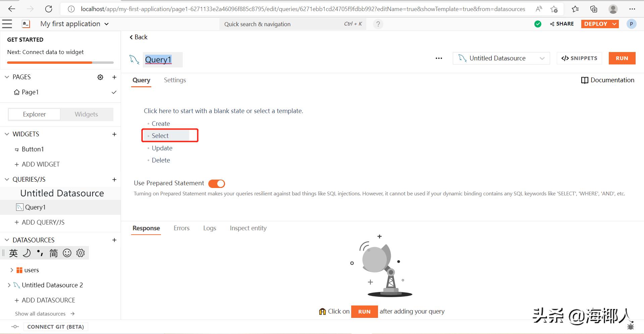The height and width of the screenshot is (334, 644).
Task: Click the Connect Git branch icon at bottom
Action: click(15, 326)
